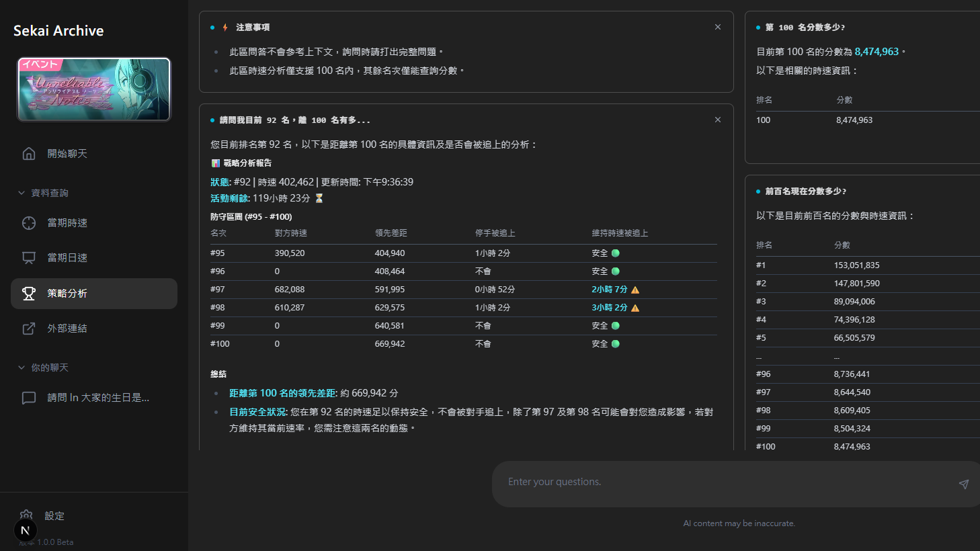The image size is (980, 551).
Task: Click the 對方時速 column header
Action: pyautogui.click(x=290, y=233)
